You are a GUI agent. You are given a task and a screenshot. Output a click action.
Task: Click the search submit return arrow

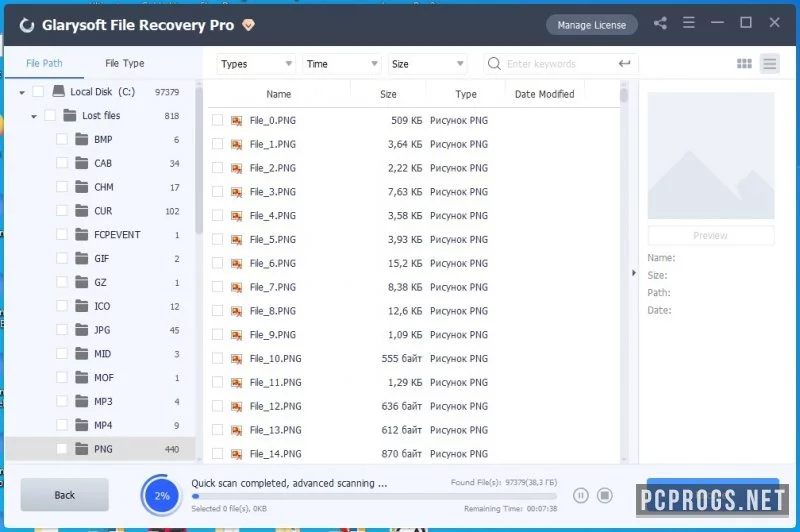coord(624,64)
